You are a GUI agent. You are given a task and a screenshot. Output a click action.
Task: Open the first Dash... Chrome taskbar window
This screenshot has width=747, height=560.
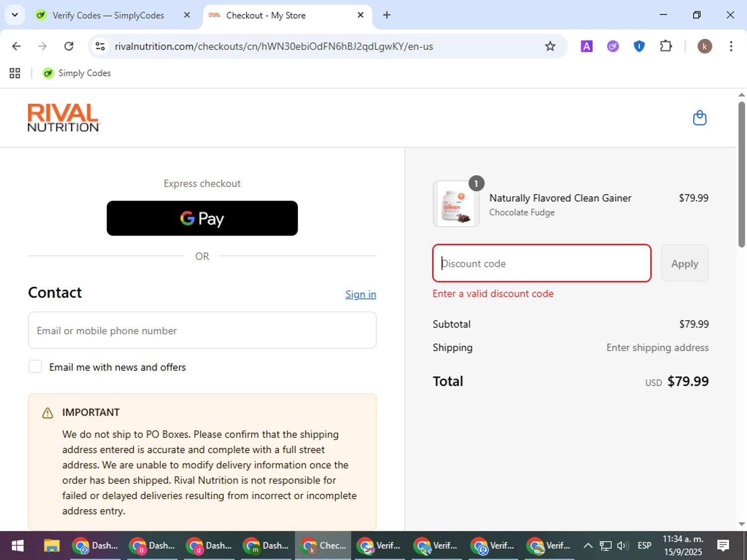tap(96, 546)
